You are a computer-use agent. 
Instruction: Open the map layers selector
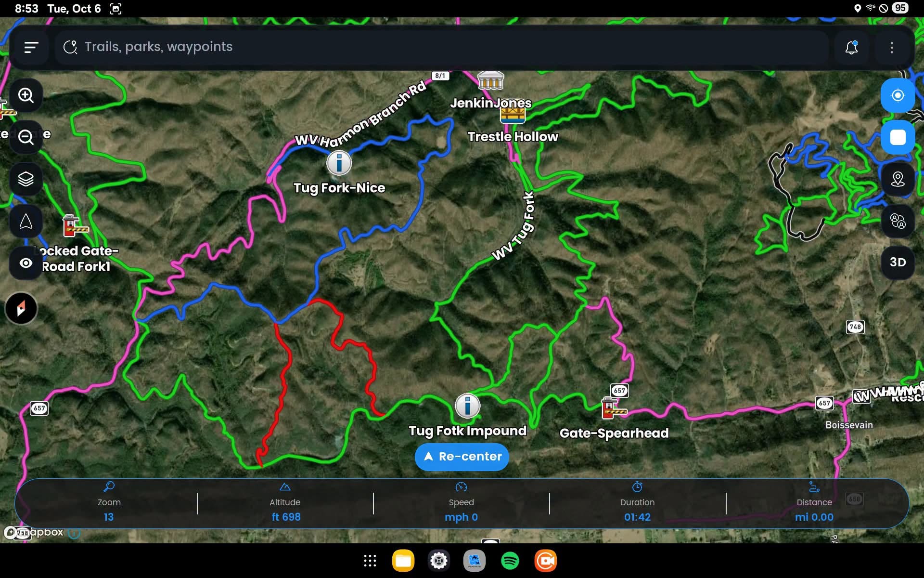26,179
